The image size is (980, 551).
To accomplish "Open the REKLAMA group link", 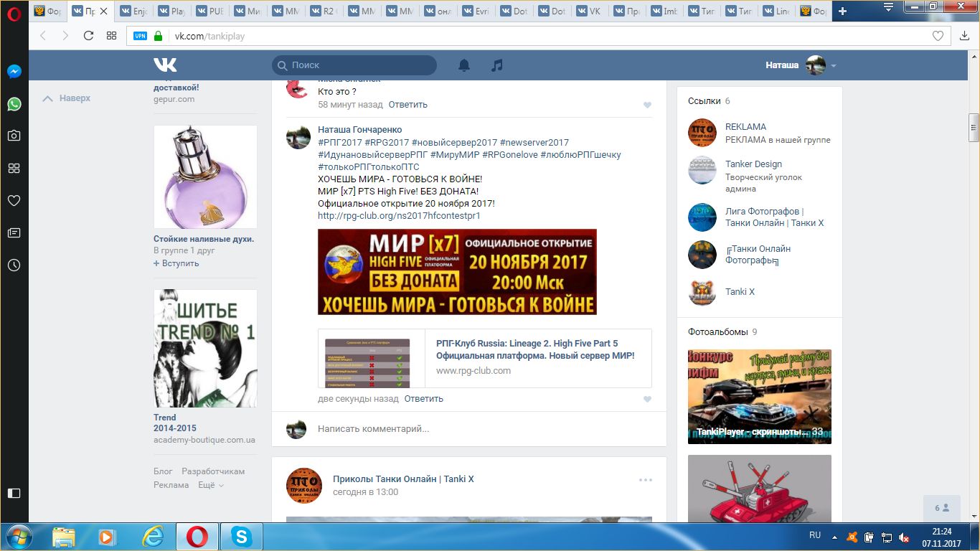I will tap(745, 127).
